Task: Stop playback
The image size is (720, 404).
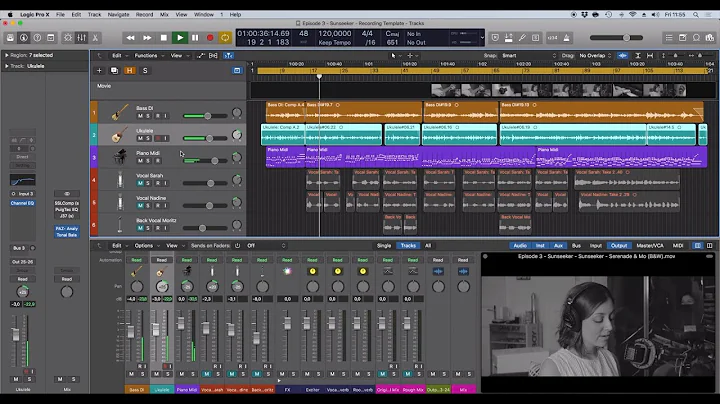Action: point(163,38)
